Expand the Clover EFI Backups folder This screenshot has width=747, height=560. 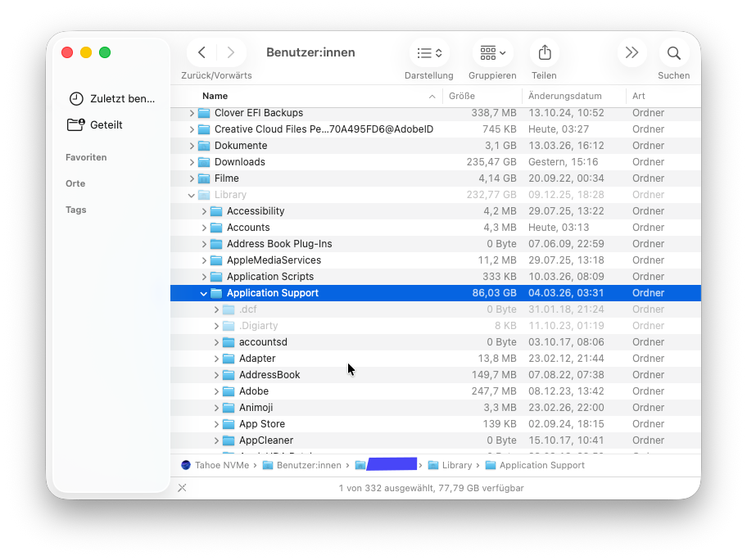[192, 113]
